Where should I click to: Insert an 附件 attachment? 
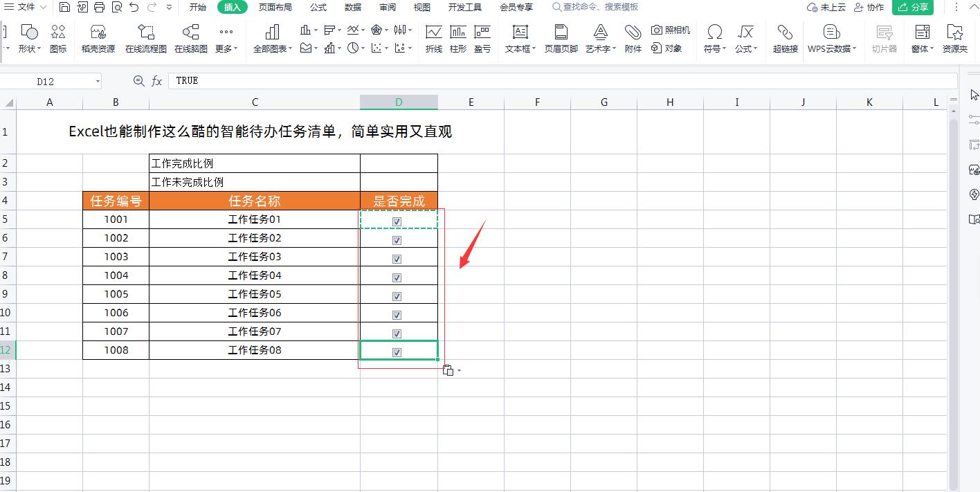click(633, 38)
